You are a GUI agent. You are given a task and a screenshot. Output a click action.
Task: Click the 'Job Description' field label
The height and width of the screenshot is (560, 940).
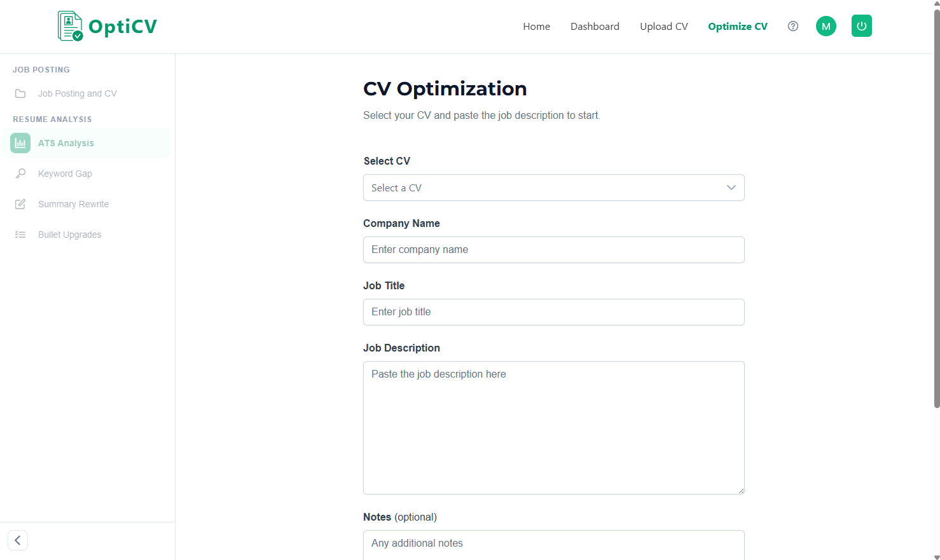(x=401, y=348)
